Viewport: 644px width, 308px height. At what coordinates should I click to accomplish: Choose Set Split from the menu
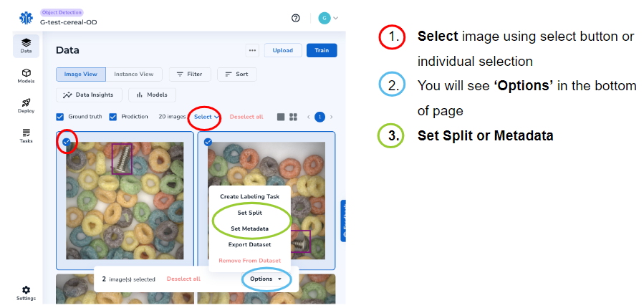250,213
